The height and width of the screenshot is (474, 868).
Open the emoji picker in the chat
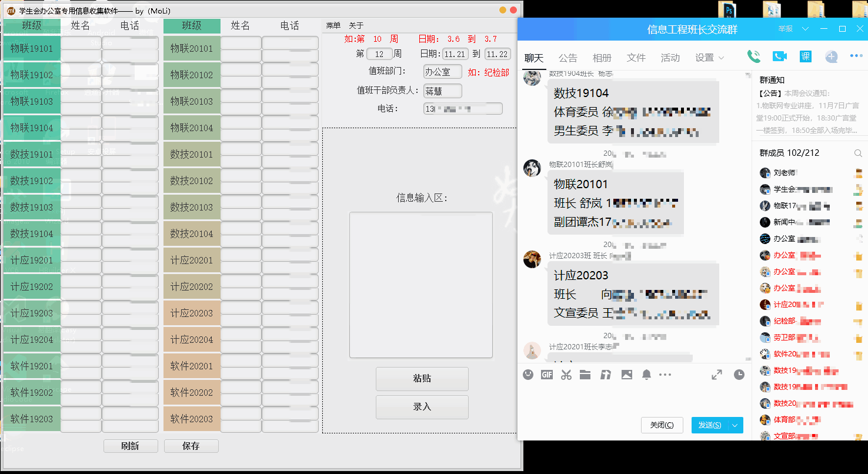528,375
